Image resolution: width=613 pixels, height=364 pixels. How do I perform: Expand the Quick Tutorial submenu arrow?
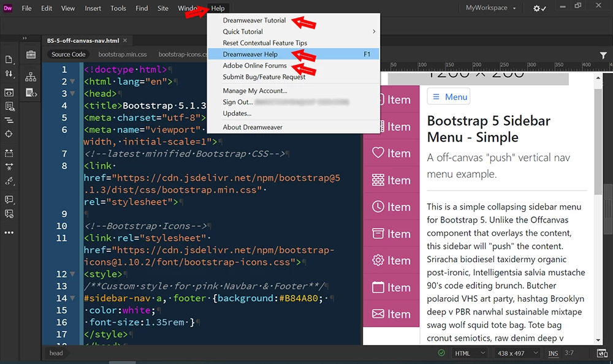pos(374,31)
